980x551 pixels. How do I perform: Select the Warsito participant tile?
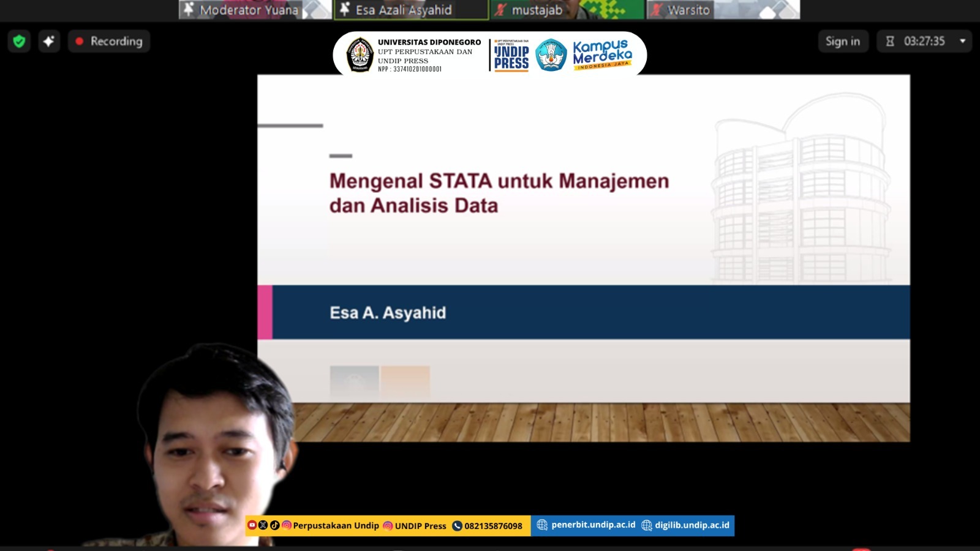pyautogui.click(x=723, y=10)
